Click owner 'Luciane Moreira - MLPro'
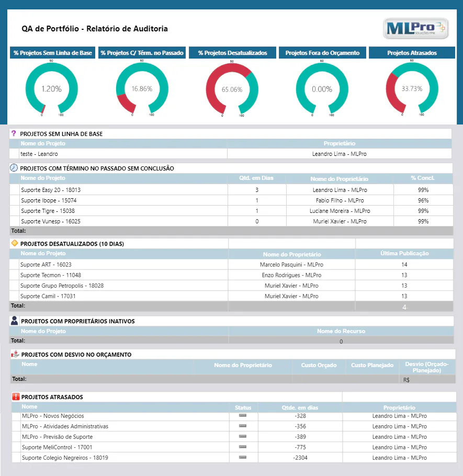This screenshot has height=476, width=463. [x=340, y=211]
